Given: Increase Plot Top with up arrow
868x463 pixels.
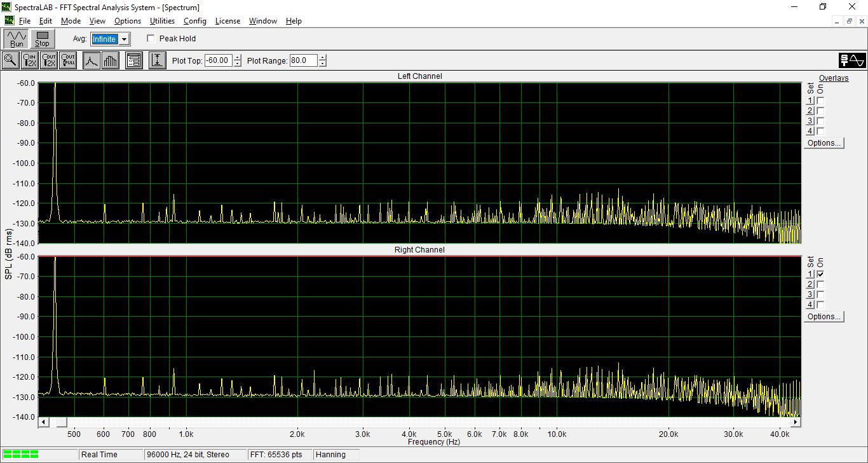Looking at the screenshot, I should click(238, 58).
